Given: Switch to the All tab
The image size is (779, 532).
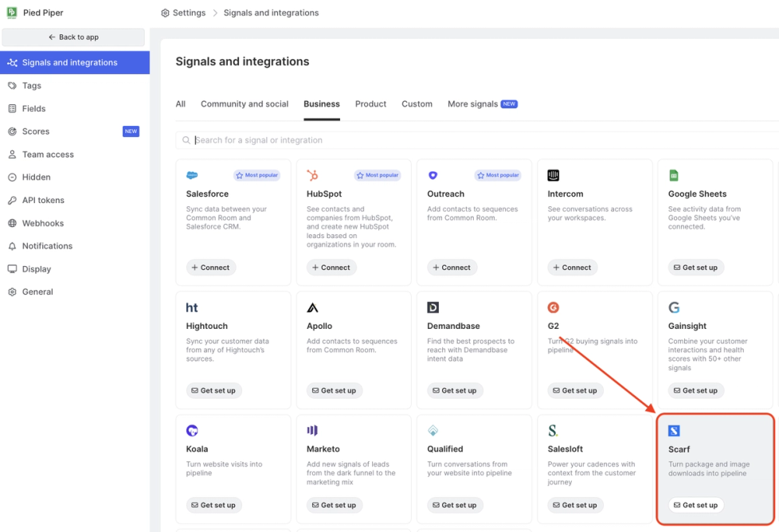Looking at the screenshot, I should coord(180,104).
